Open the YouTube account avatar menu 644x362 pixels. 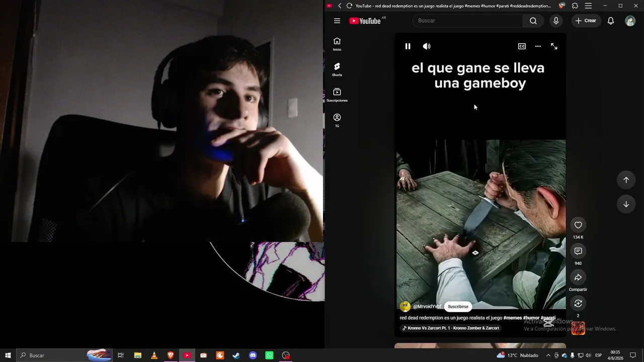(630, 21)
